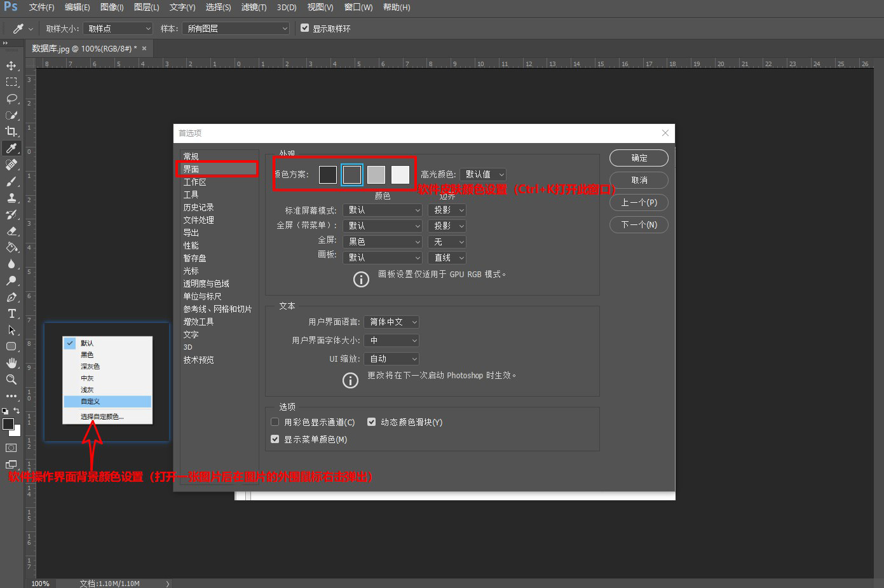Screen dimensions: 884x588
Task: Open UI 缩放 自动 dropdown
Action: click(391, 359)
